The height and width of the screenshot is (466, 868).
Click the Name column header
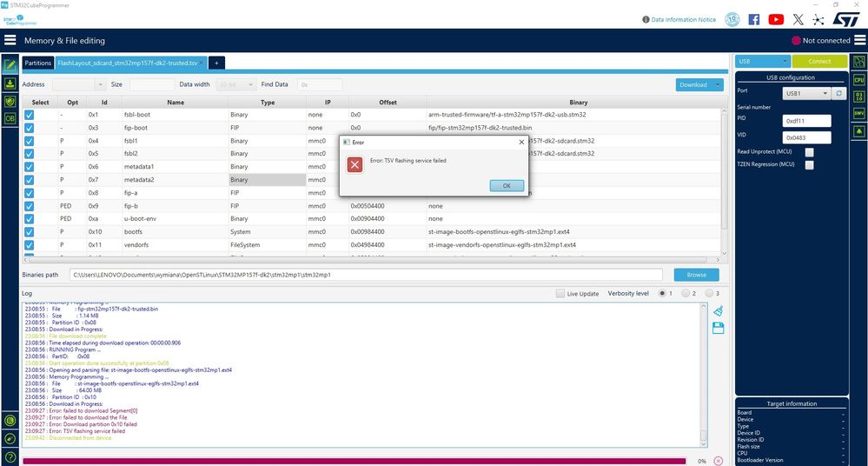[175, 103]
